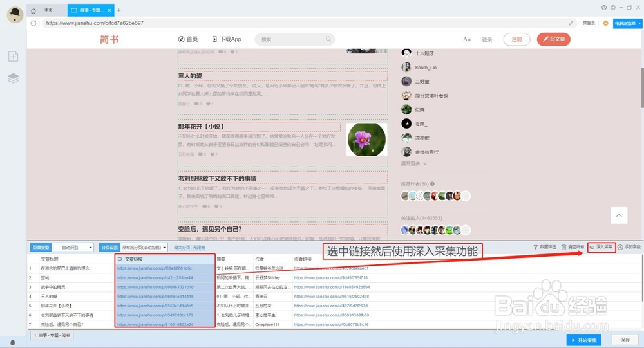Click the 似舞 author avatar
The height and width of the screenshot is (348, 644).
406,109
